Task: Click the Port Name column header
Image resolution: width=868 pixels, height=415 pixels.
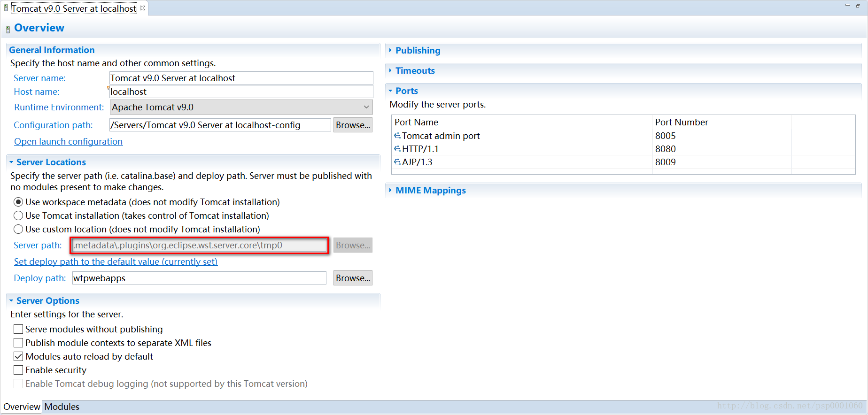Action: pyautogui.click(x=522, y=122)
